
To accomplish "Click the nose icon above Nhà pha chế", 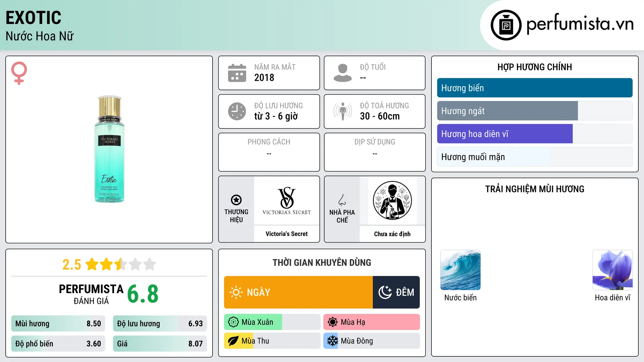I will point(342,200).
